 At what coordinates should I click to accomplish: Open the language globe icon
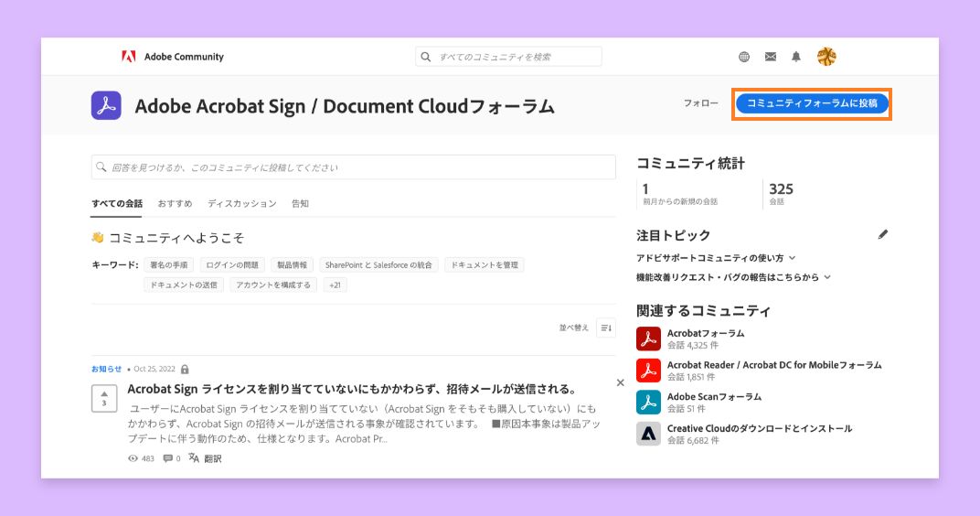click(744, 57)
